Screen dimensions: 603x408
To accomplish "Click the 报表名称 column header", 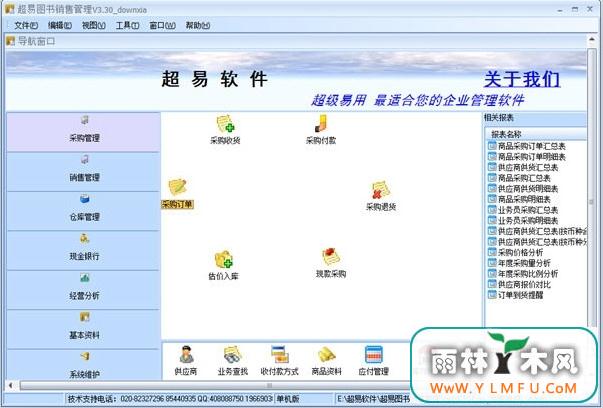I will point(535,134).
